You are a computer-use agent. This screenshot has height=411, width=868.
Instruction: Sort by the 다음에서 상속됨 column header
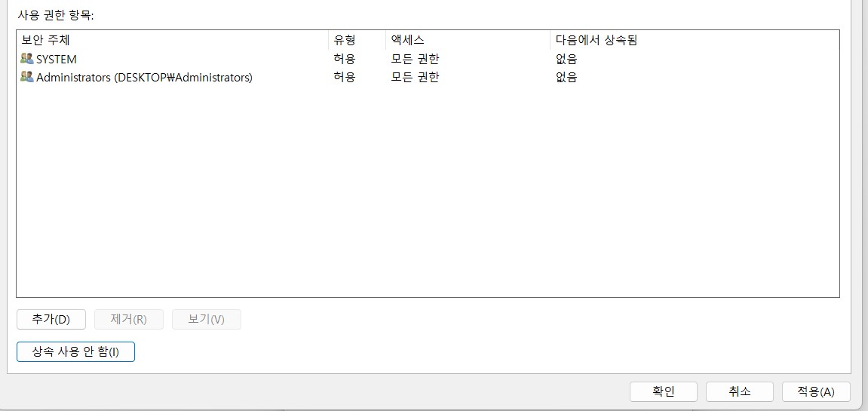695,40
